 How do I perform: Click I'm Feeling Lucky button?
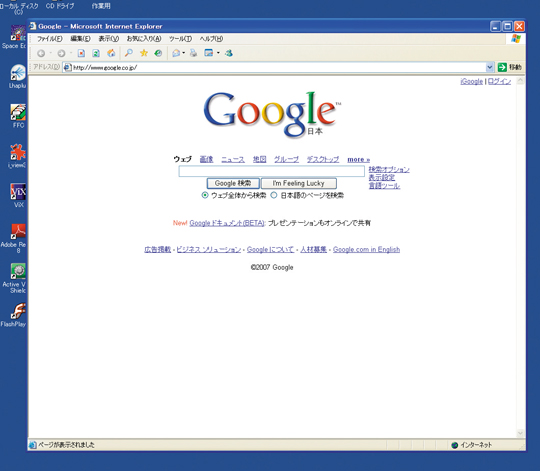[299, 183]
